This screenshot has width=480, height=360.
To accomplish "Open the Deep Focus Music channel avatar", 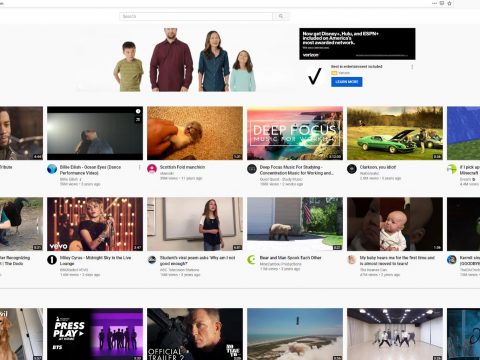I will [252, 169].
